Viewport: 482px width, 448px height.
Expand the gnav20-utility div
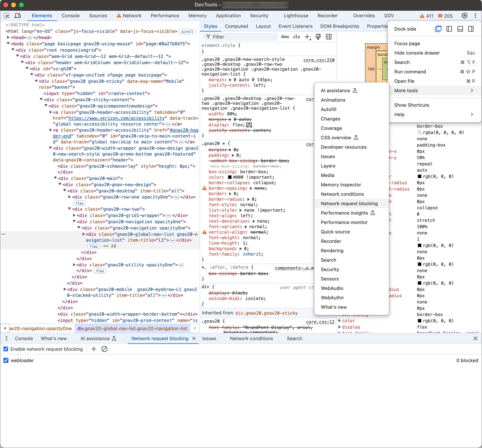pyautogui.click(x=74, y=265)
